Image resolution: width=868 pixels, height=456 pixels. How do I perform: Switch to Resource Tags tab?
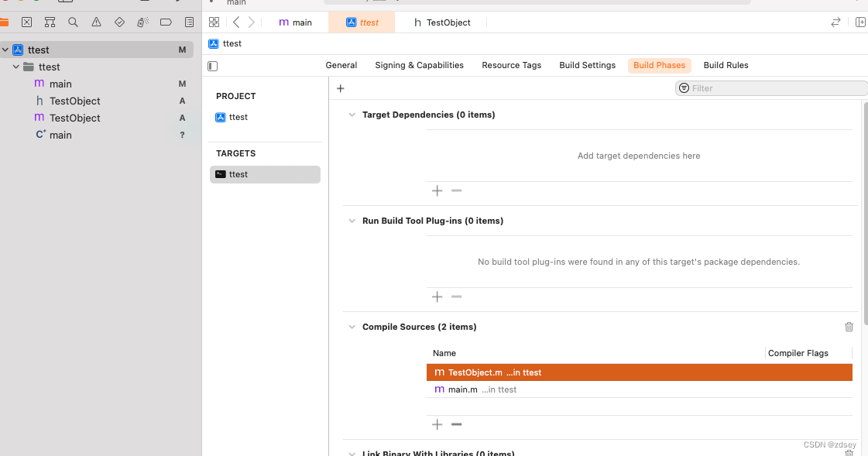coord(512,65)
